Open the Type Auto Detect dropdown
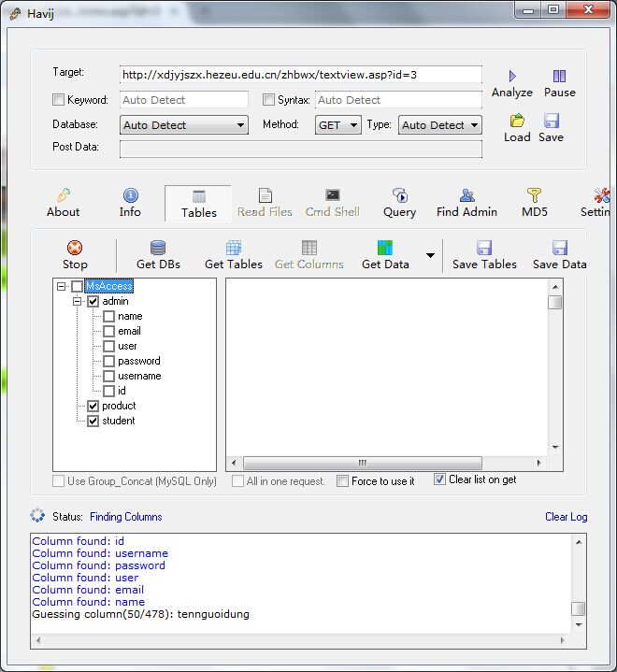617x672 pixels. [x=440, y=125]
